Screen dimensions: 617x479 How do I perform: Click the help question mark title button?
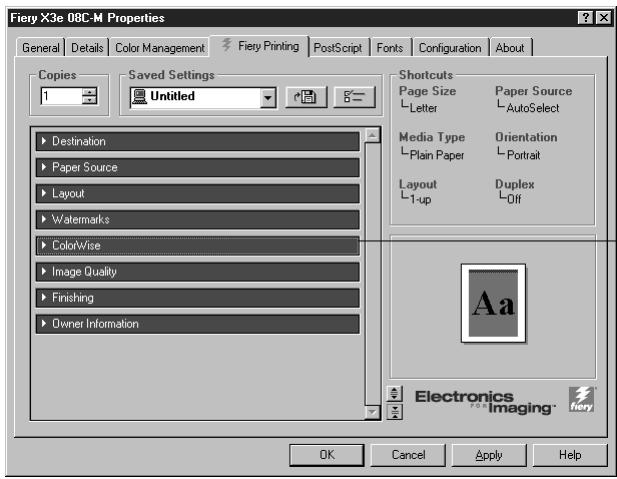[586, 18]
